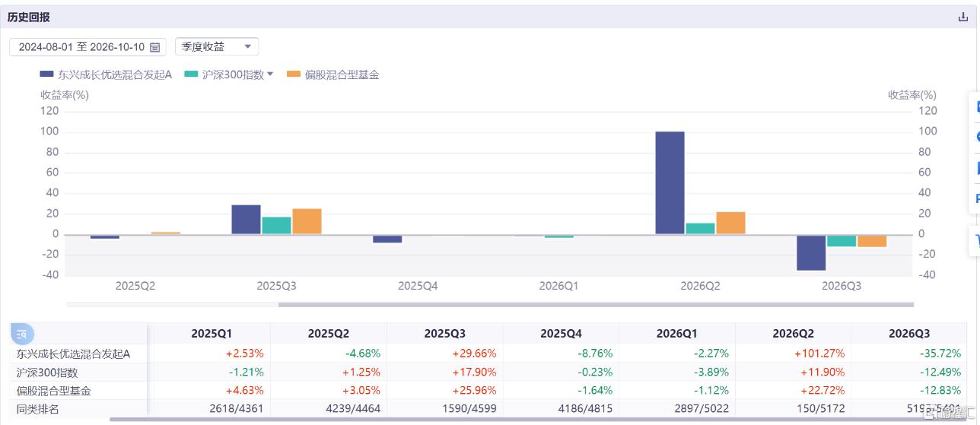Expand the arrow next to 沪深300指数
Screen dimensions: 980x425
[270, 75]
